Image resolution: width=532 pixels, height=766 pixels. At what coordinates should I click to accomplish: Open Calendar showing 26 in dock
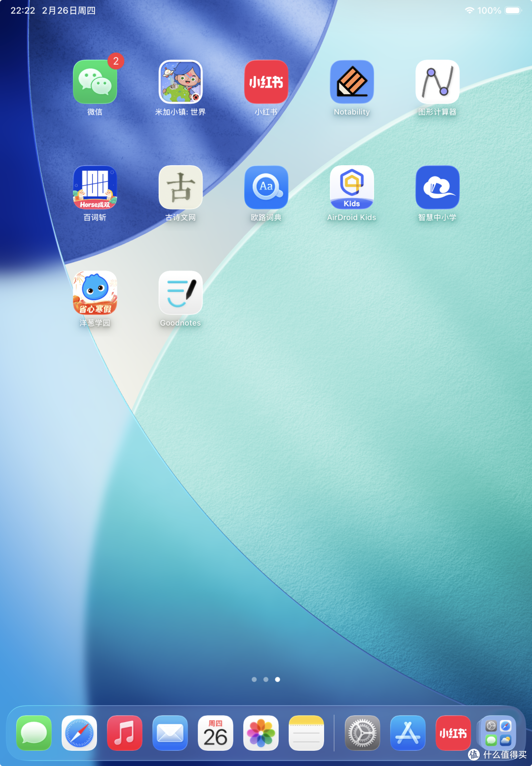[x=215, y=733]
